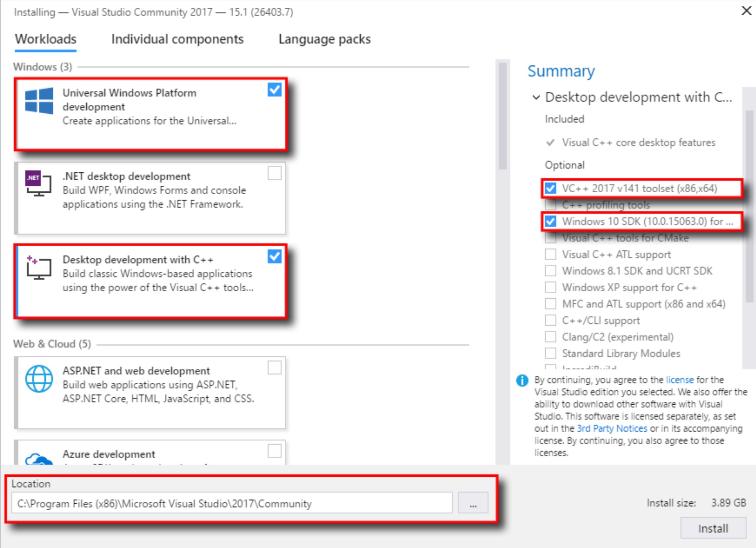This screenshot has height=548, width=756.
Task: Check the .NET desktop development workload
Action: 274,173
